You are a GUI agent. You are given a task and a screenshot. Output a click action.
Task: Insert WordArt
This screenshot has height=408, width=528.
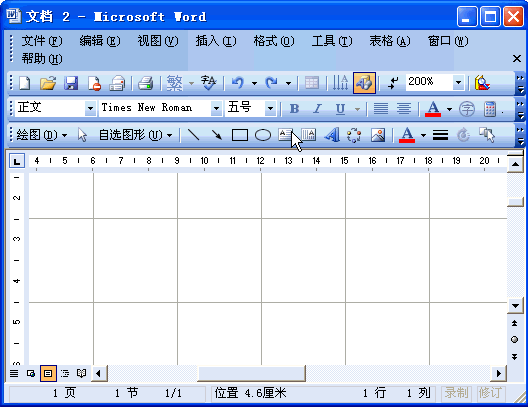332,135
